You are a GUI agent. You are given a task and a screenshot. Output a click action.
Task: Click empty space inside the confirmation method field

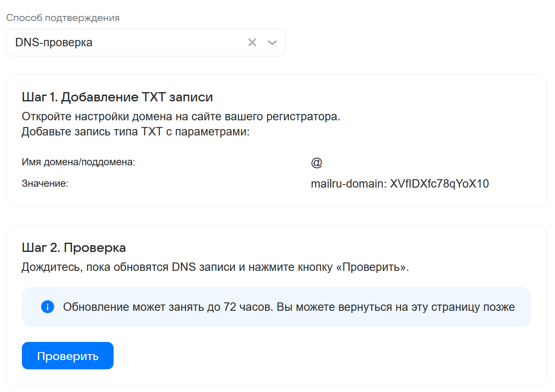coord(168,42)
